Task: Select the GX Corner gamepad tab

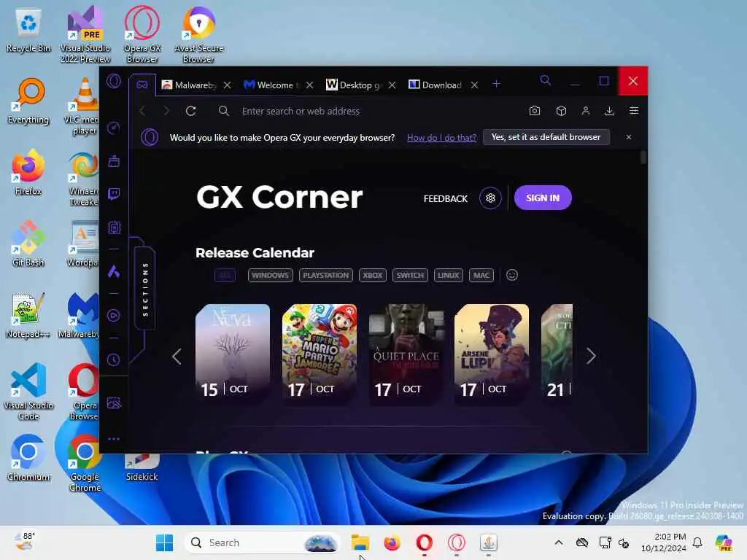Action: 142,85
